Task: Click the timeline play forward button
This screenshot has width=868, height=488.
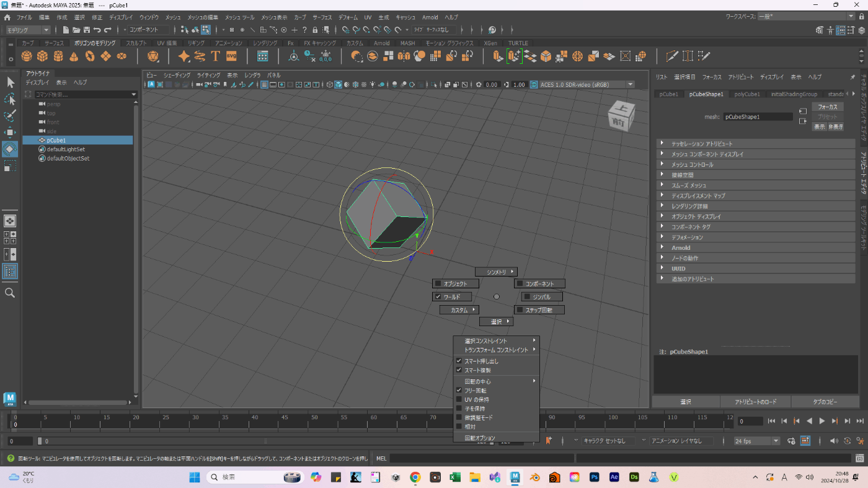Action: pyautogui.click(x=822, y=421)
